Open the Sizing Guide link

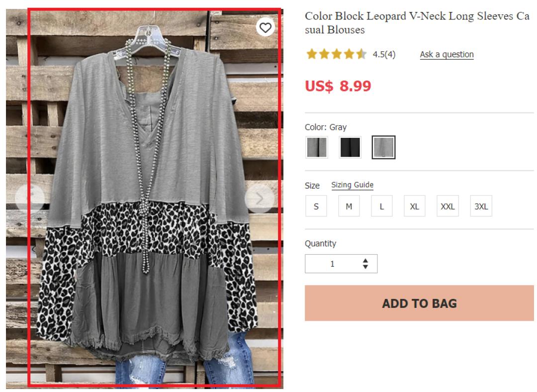tap(352, 185)
